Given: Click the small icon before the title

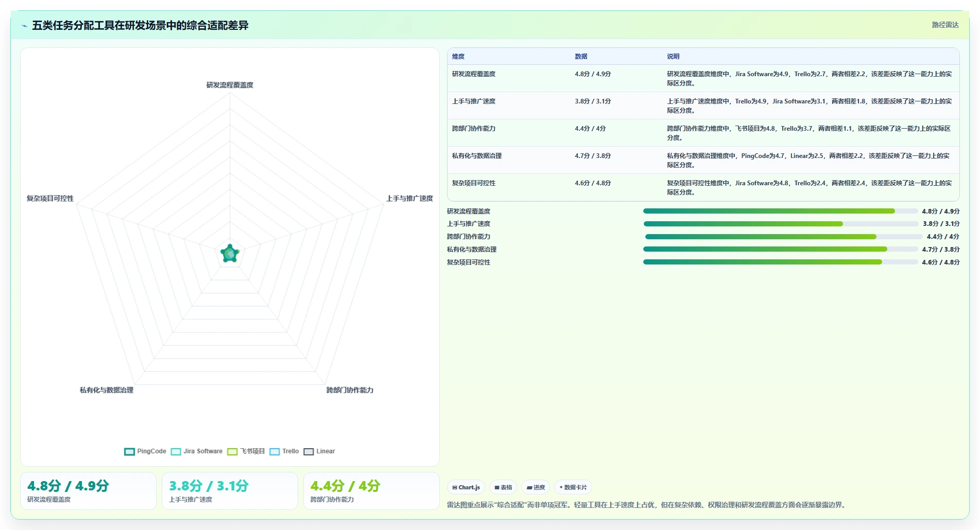Looking at the screenshot, I should [24, 26].
